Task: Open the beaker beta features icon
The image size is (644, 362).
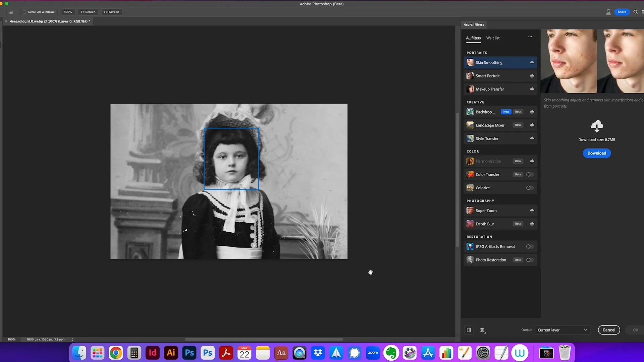Action: [608, 12]
